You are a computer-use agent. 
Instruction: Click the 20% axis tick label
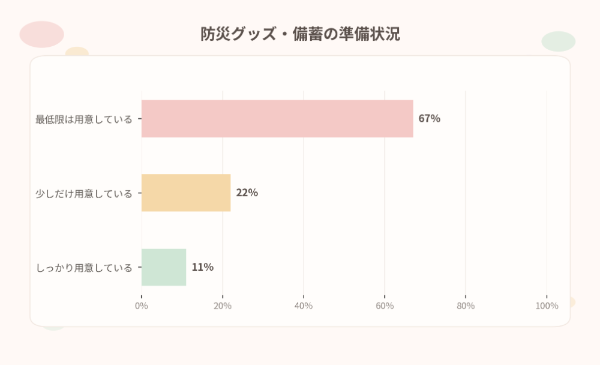click(223, 306)
